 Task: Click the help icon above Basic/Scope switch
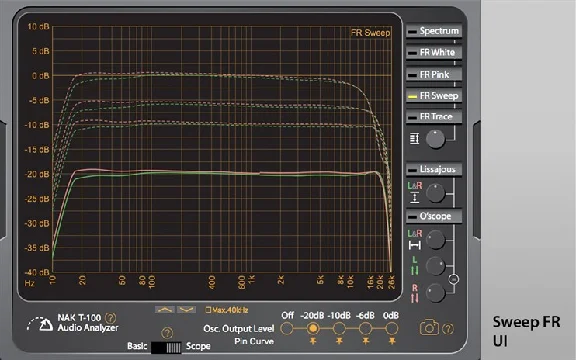[167, 333]
